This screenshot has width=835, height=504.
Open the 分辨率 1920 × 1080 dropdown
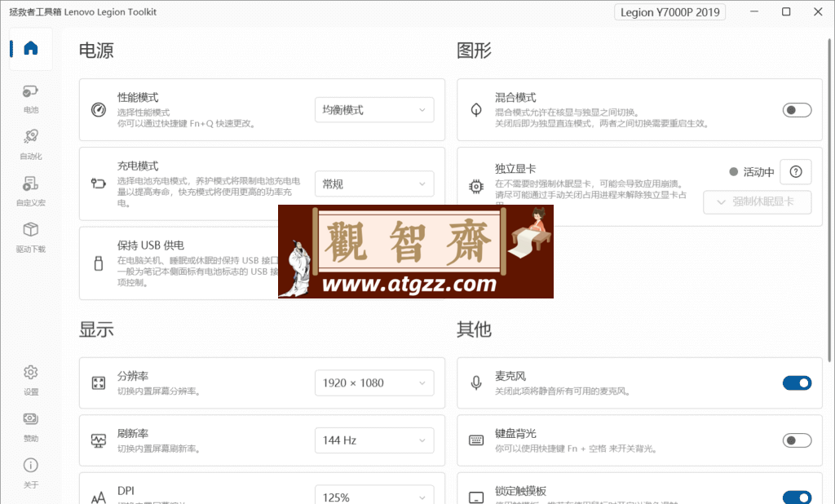click(x=374, y=383)
